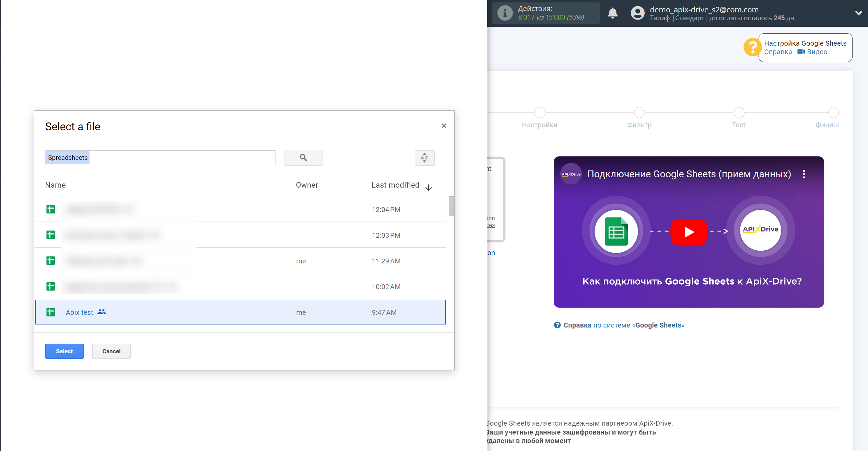Open Справка по системе Google Sheets link

pyautogui.click(x=623, y=325)
